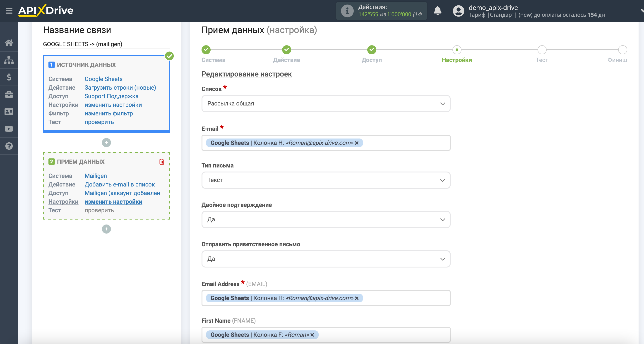
Task: Open help question mark icon
Action: (x=9, y=146)
